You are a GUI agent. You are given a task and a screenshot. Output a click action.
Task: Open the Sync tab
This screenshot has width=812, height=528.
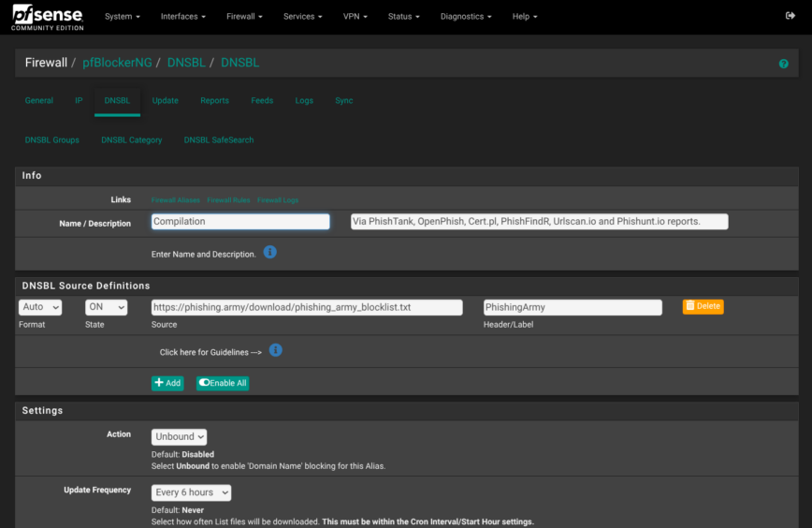(344, 100)
